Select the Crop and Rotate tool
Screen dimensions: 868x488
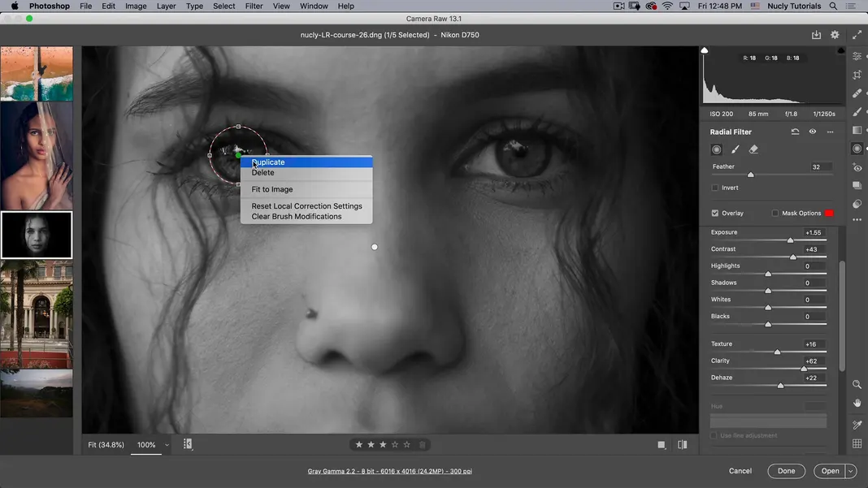coord(857,75)
